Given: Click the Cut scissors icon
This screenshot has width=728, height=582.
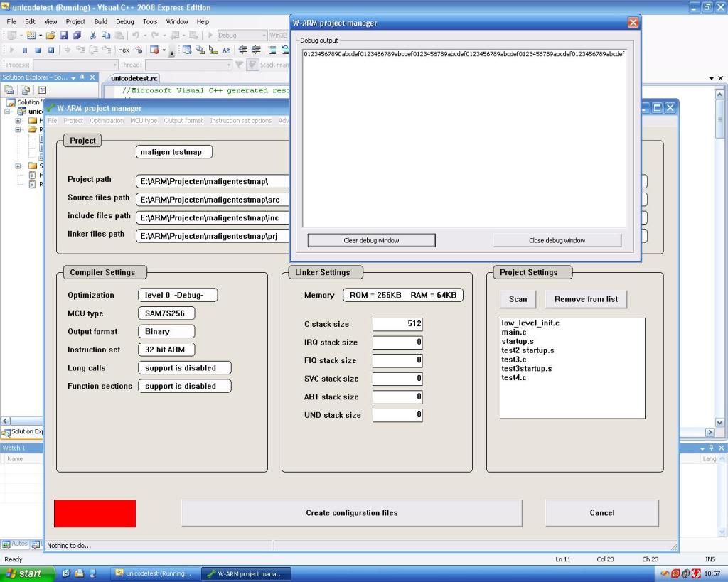Looking at the screenshot, I should pos(93,36).
